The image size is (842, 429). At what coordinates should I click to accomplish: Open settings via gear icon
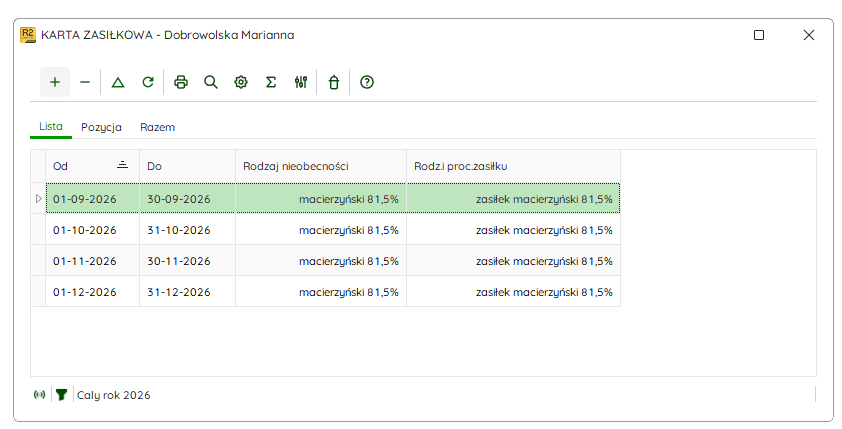pos(241,82)
